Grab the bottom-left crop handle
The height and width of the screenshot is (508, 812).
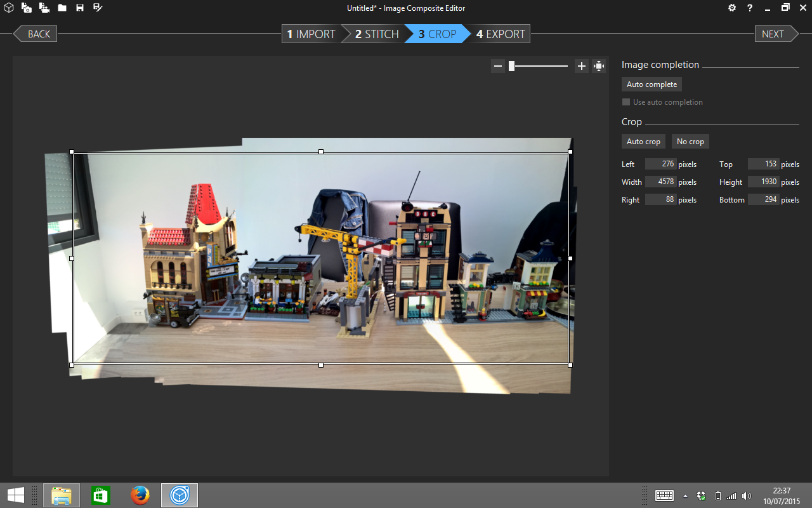tap(72, 365)
